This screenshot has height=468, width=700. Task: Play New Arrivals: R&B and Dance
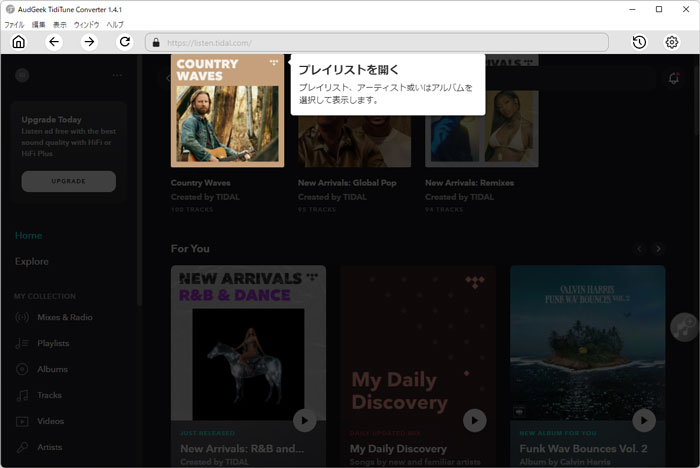tap(304, 420)
